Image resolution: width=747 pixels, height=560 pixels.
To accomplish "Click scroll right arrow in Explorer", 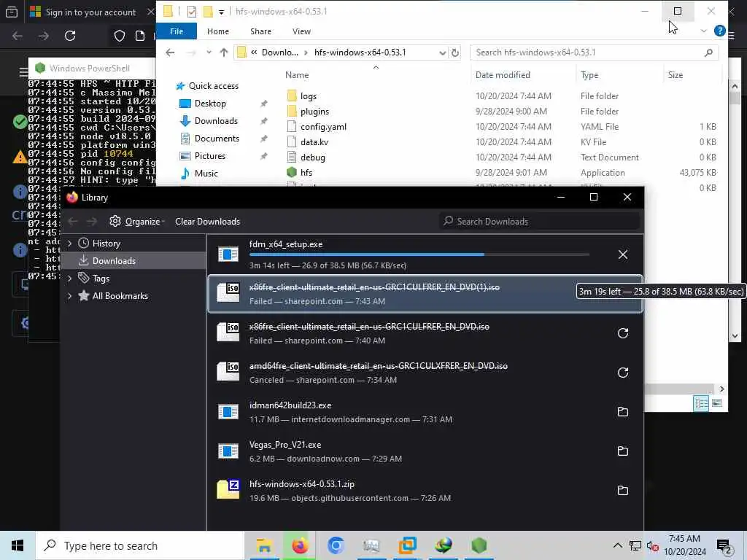I will 721,389.
